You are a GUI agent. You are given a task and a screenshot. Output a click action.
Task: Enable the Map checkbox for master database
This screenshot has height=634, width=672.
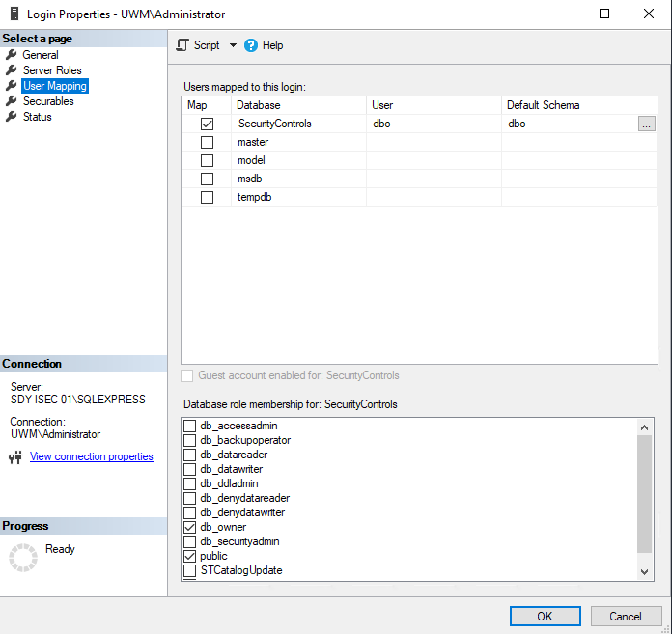(x=207, y=143)
